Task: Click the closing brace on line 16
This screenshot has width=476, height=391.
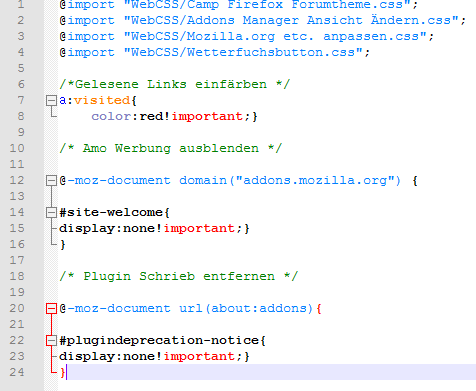Action: pos(63,245)
